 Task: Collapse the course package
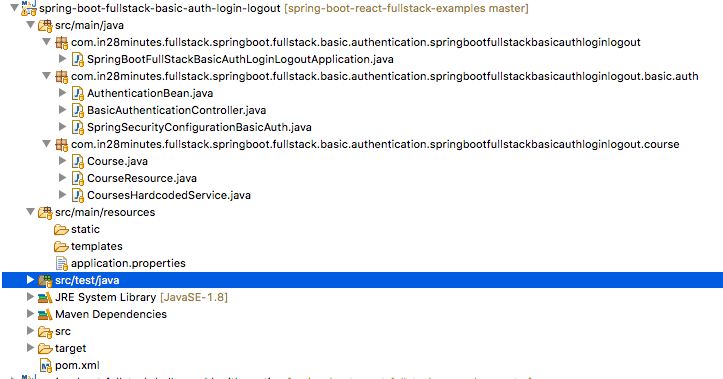click(x=47, y=144)
